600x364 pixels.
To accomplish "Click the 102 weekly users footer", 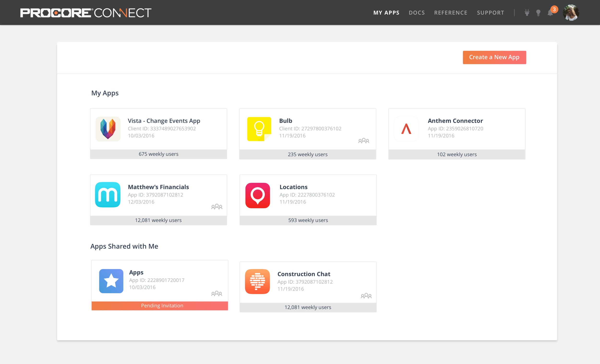I will click(457, 154).
